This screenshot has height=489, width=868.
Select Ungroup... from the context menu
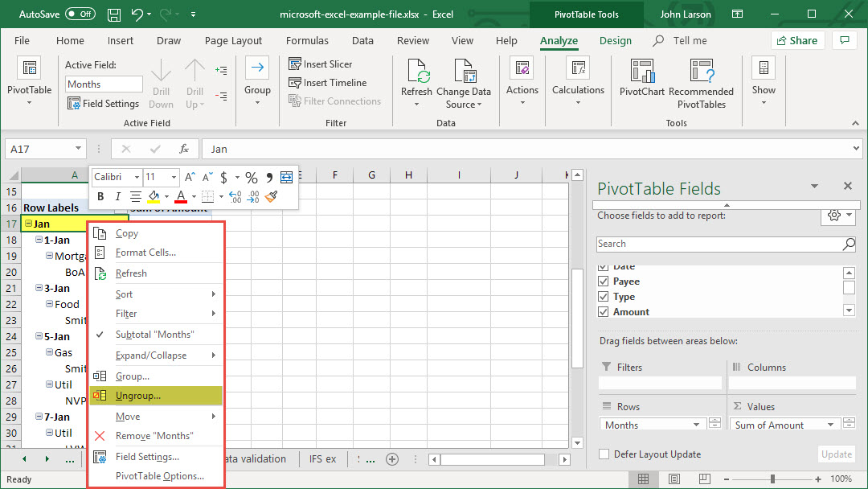[x=138, y=396]
